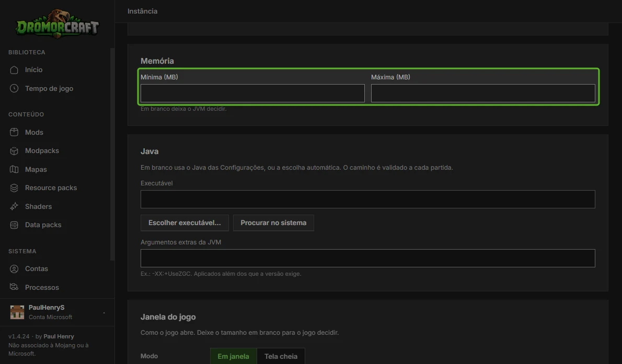Click the Processos icon
This screenshot has height=364, width=622.
[14, 287]
